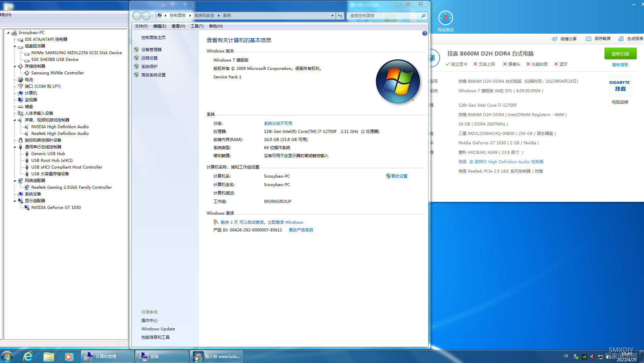The height and width of the screenshot is (363, 644).
Task: Collapse the disk drives node
Action: pos(14,46)
